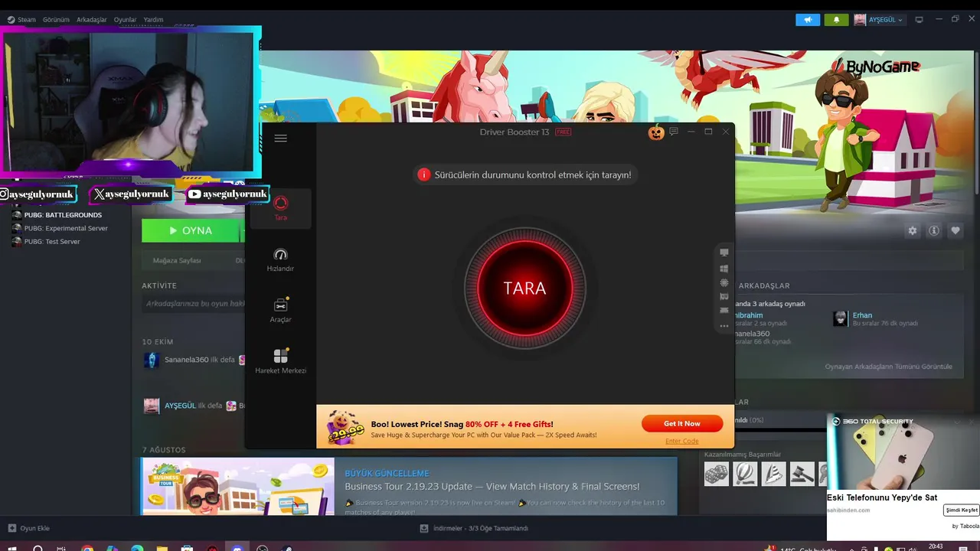Image resolution: width=980 pixels, height=551 pixels.
Task: Click the activity text input field
Action: pos(194,304)
